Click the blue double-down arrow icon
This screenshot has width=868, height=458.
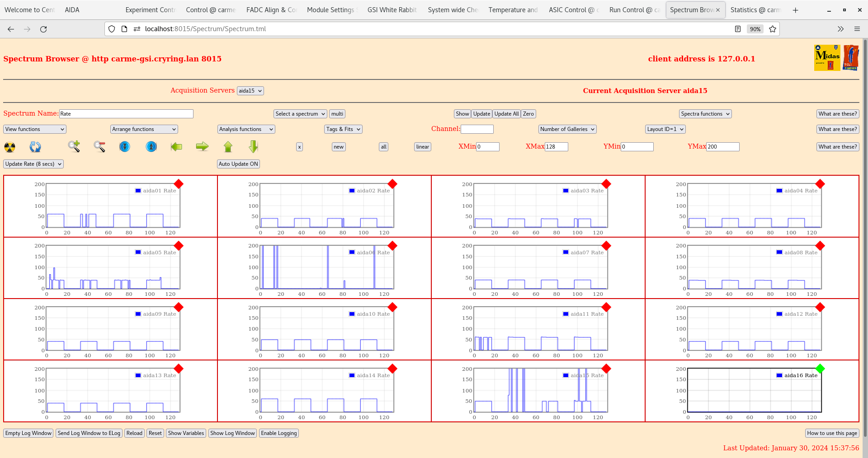click(x=125, y=147)
